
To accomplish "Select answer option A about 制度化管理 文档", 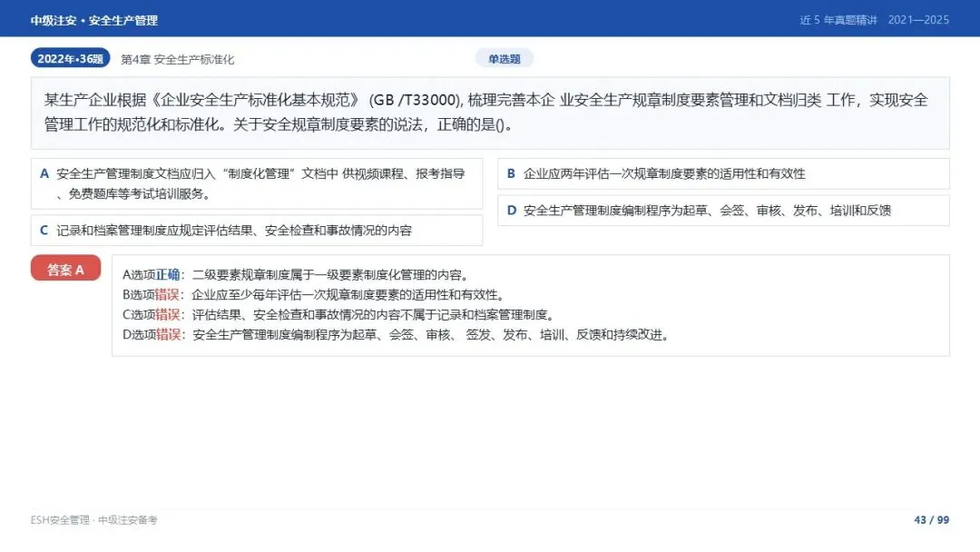I will click(x=257, y=183).
